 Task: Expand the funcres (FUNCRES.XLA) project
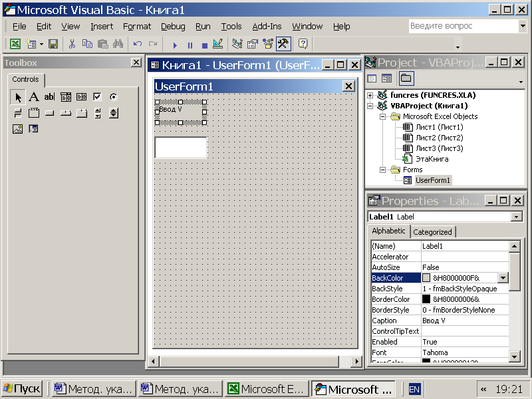click(370, 95)
